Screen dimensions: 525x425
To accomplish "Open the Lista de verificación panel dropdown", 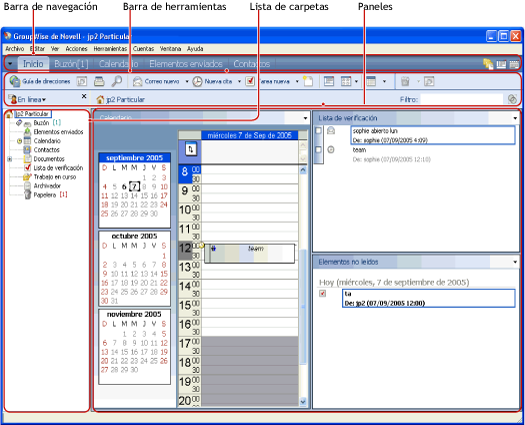I will tap(515, 118).
